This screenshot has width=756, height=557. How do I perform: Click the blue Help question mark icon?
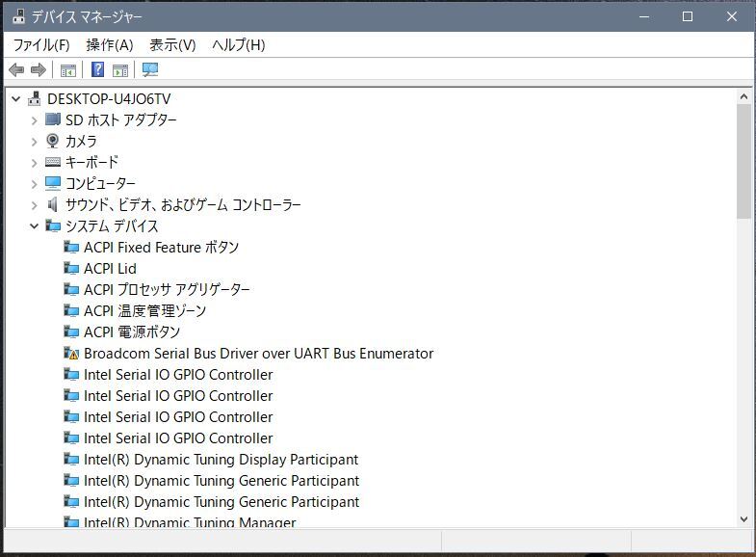click(x=97, y=69)
